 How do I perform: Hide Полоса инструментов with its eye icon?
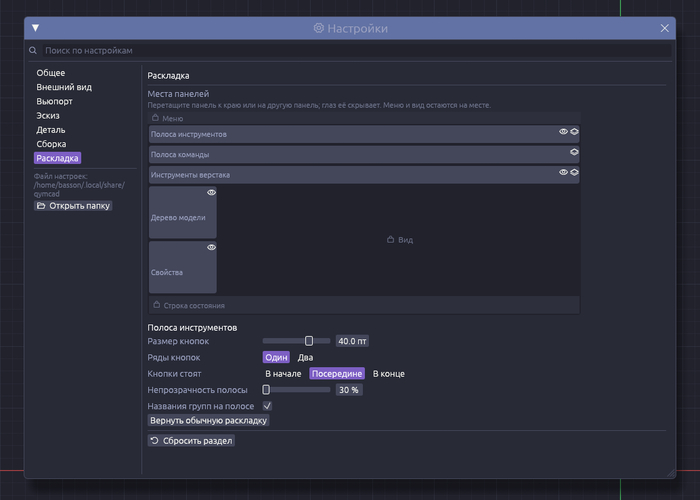(x=563, y=131)
